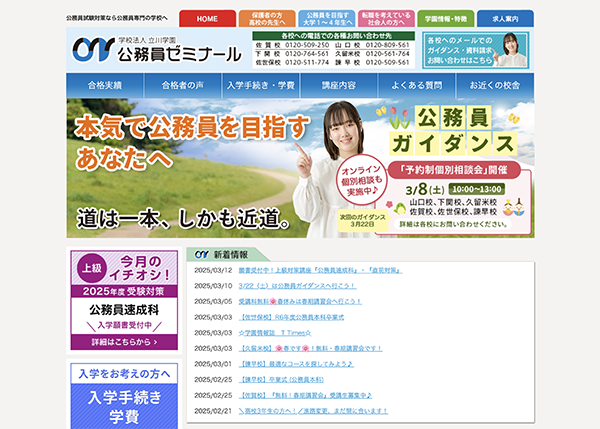Open the 3/22 公務員ガイダンスへ行こう news link
Image resolution: width=600 pixels, height=429 pixels.
[x=297, y=286]
